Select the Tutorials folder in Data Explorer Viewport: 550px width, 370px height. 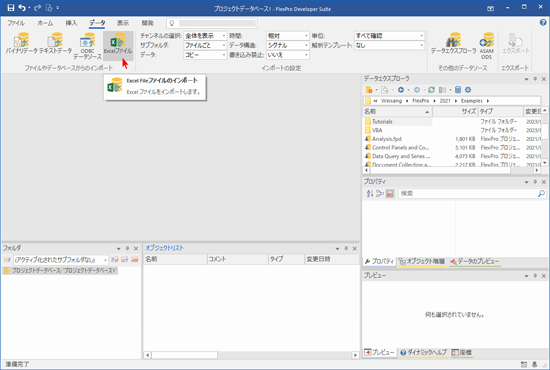coord(382,122)
